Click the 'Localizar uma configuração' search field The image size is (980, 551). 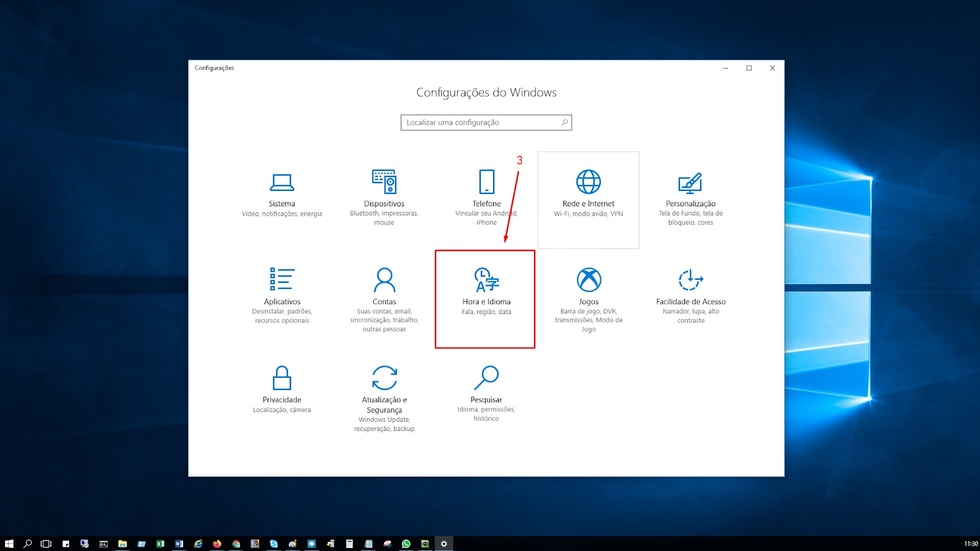(x=486, y=122)
